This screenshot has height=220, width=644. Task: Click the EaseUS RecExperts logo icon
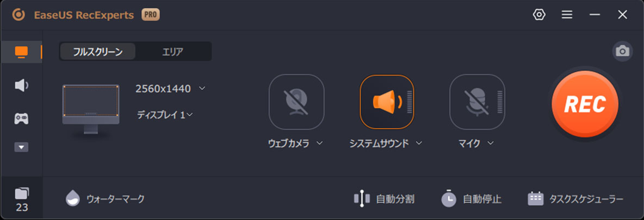pos(18,15)
